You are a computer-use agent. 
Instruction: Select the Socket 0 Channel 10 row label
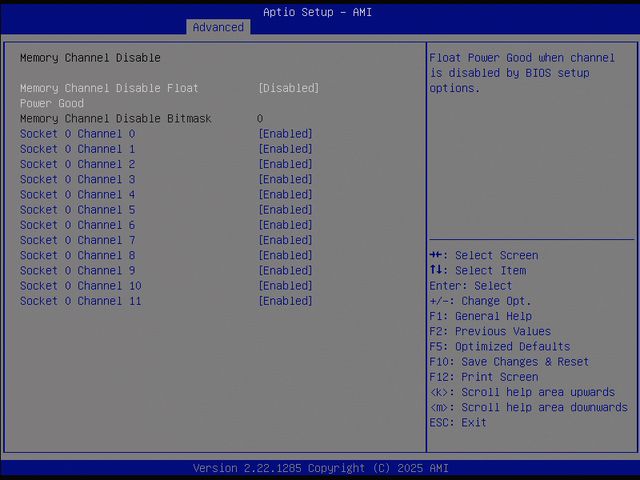coord(81,286)
